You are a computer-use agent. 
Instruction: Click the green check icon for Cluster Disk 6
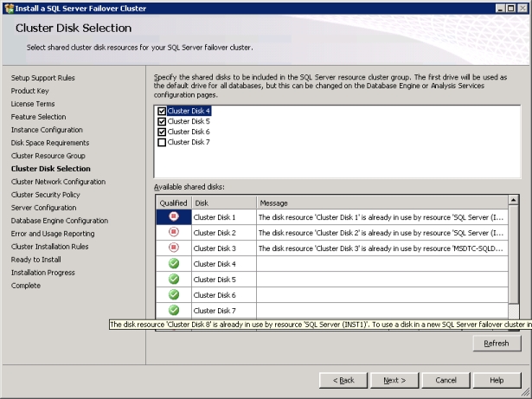coord(174,294)
